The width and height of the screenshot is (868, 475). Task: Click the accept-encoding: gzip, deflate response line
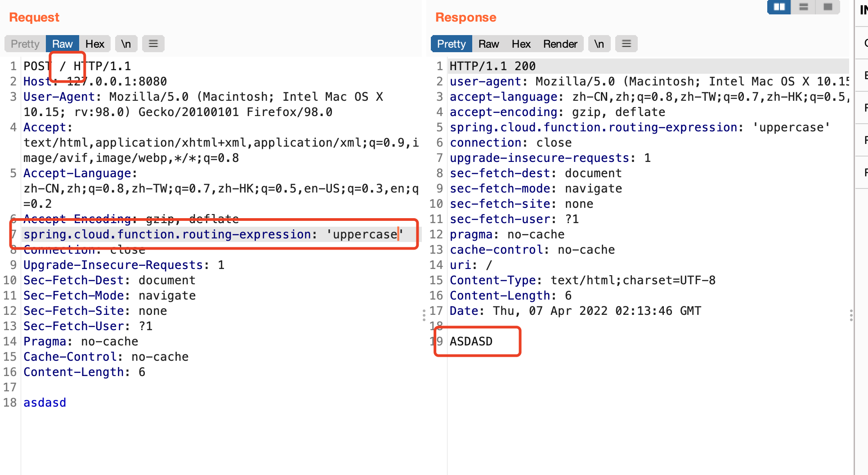[558, 112]
